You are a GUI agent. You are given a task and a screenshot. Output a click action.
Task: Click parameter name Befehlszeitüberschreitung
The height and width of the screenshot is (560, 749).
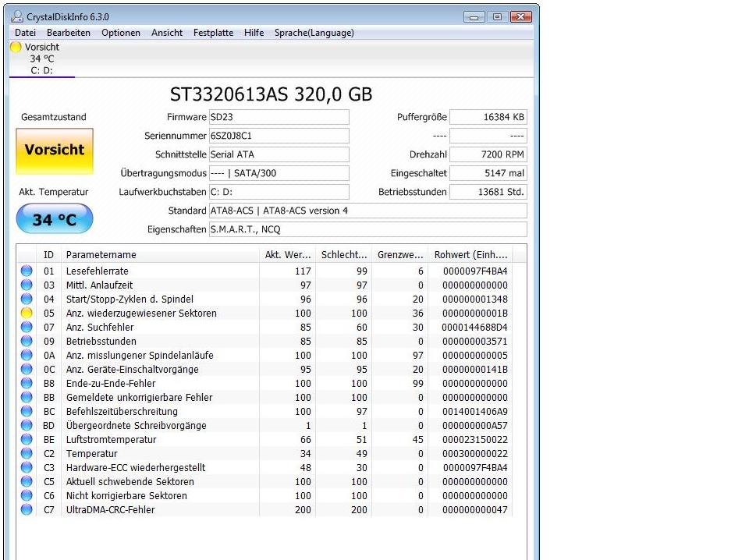(122, 411)
